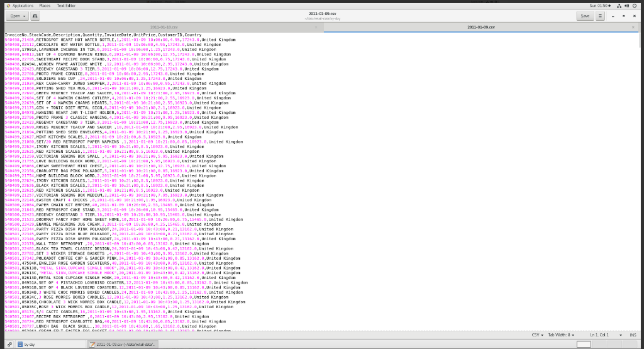Click the WALL TIDY RETROSPOT line
644x349 pixels.
[x=107, y=244]
